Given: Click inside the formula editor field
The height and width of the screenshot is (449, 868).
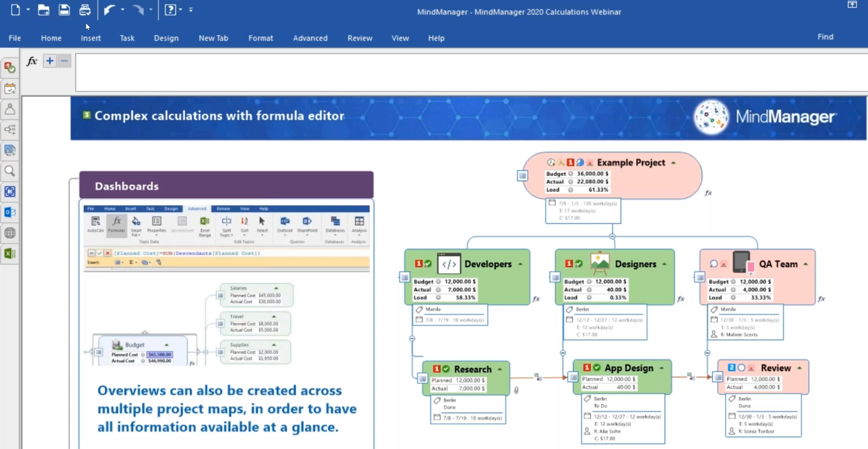Looking at the screenshot, I should 471,72.
